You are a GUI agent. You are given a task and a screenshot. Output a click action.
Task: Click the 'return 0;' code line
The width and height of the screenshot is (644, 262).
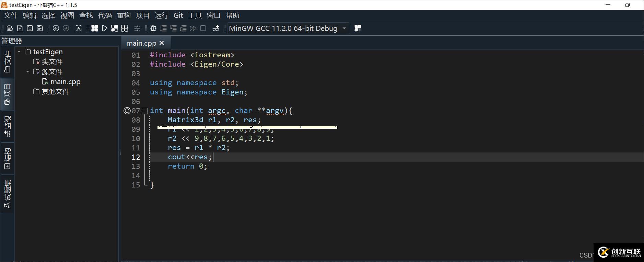(187, 166)
